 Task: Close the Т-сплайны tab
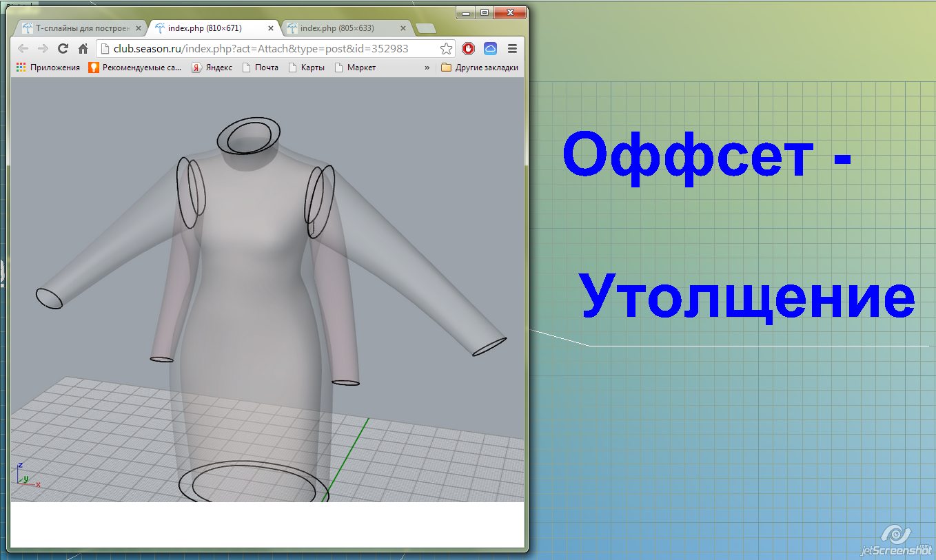139,28
